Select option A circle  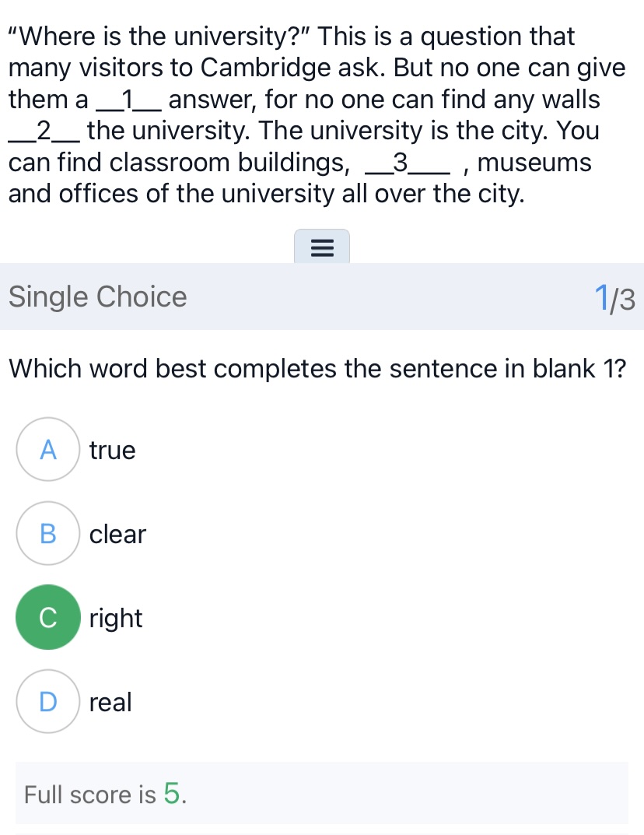48,450
